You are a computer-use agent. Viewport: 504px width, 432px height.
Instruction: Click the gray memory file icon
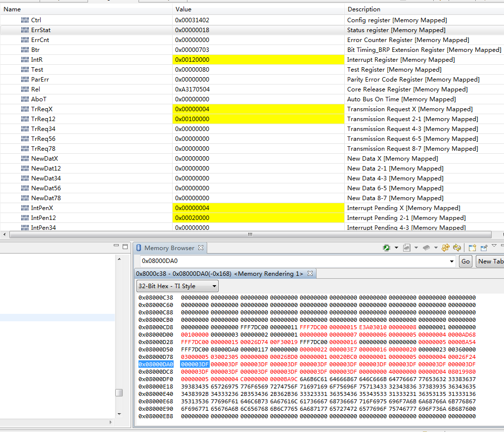click(x=407, y=248)
